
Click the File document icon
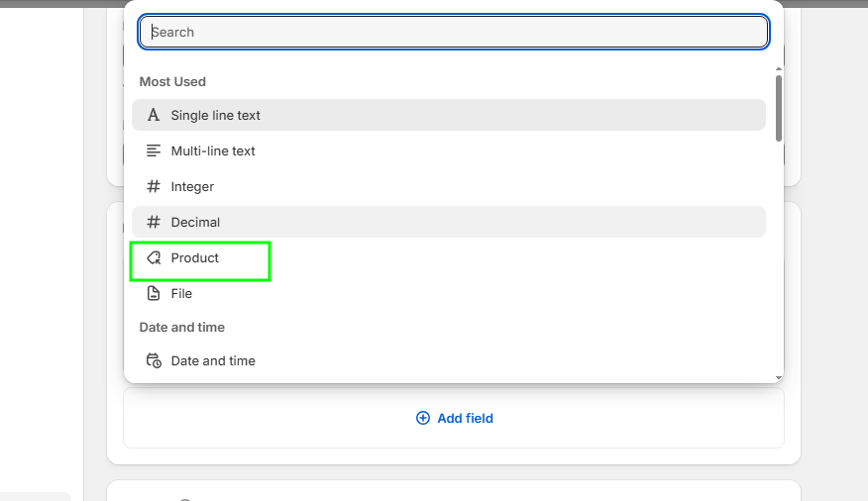154,293
